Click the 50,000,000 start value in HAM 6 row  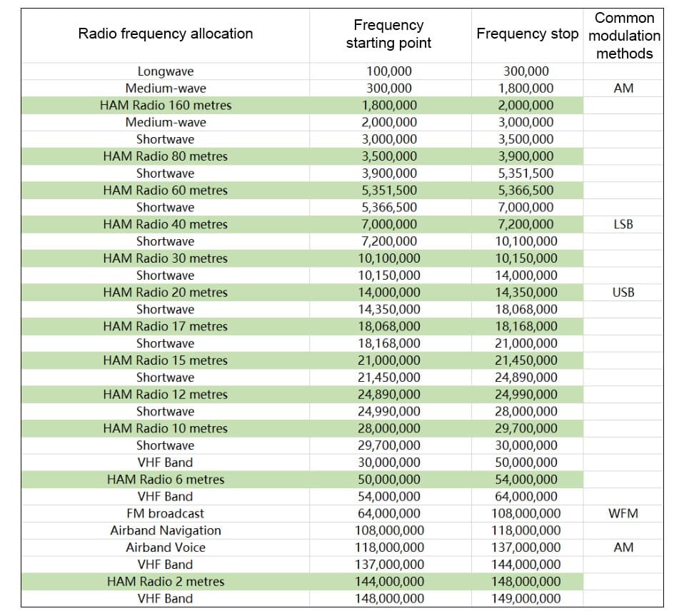click(388, 479)
